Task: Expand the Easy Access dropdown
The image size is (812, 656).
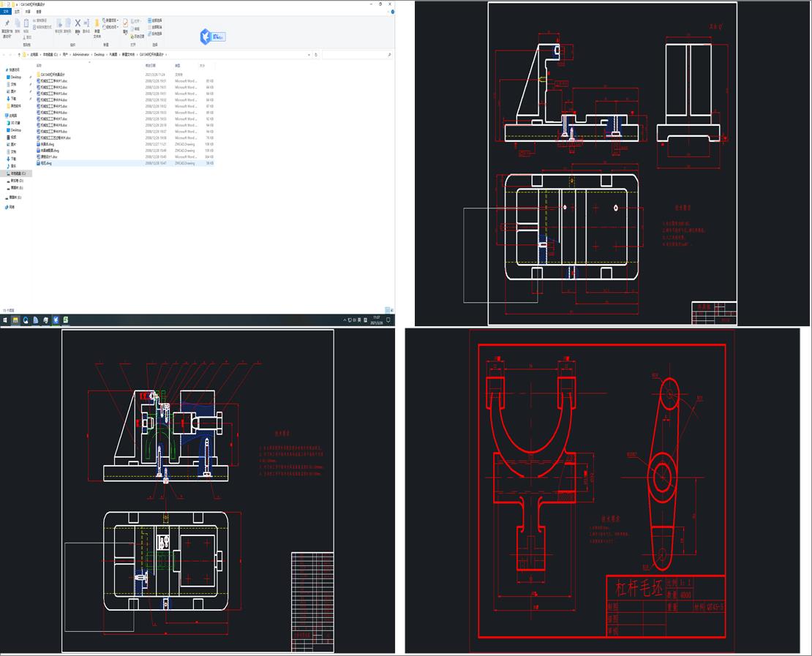Action: click(111, 27)
